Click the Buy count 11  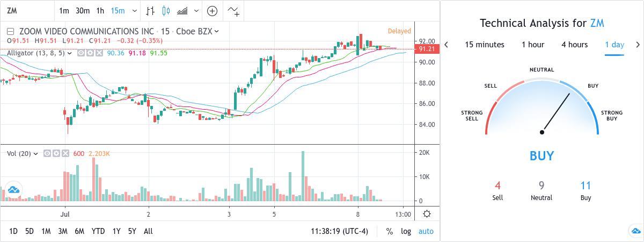586,186
